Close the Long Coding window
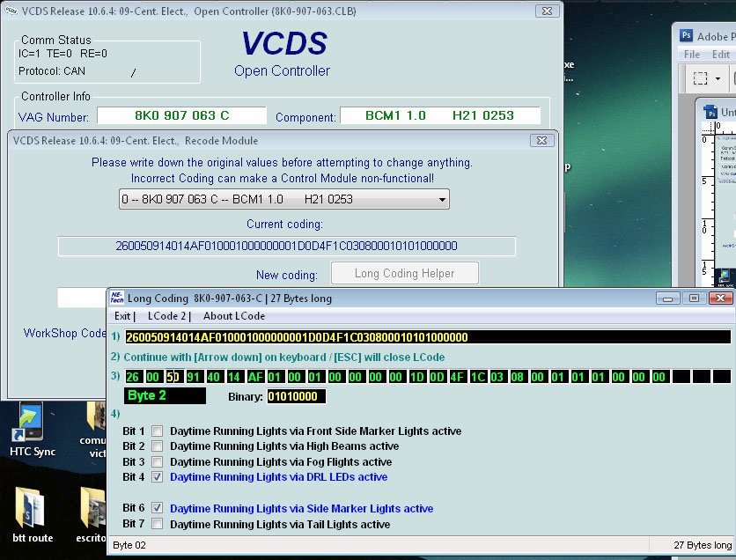The image size is (736, 560). click(x=720, y=298)
